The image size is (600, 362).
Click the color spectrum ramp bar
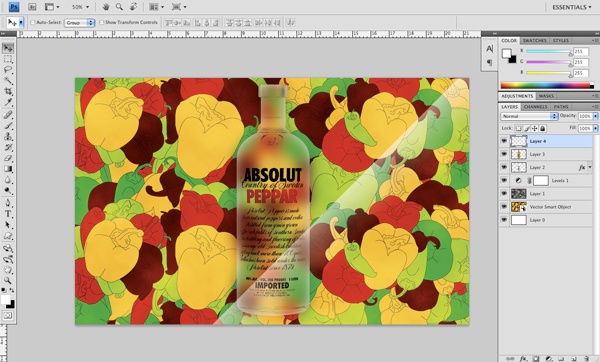(547, 85)
